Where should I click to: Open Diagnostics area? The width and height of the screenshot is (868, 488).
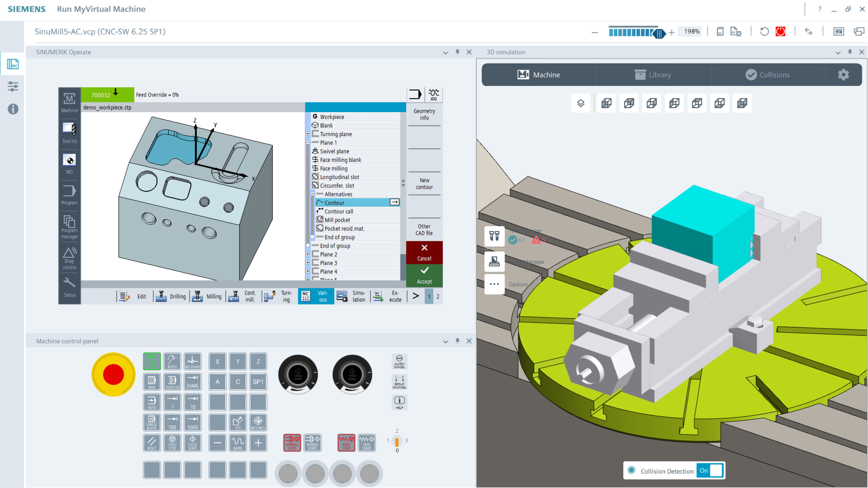tap(69, 258)
